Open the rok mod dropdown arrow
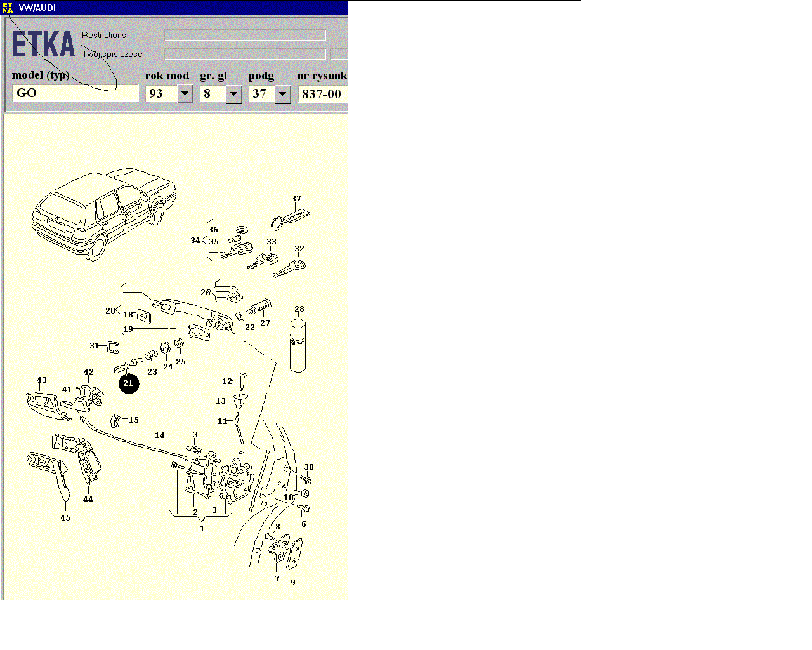 pos(185,94)
